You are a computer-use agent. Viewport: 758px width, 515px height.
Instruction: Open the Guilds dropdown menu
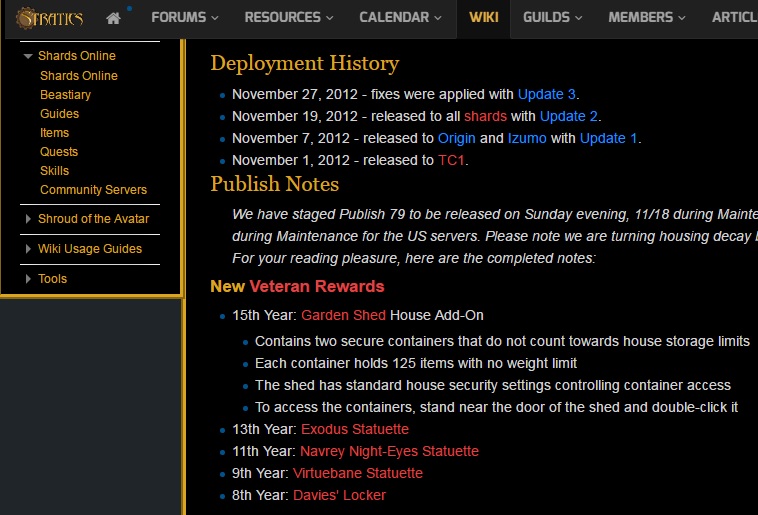pyautogui.click(x=553, y=17)
